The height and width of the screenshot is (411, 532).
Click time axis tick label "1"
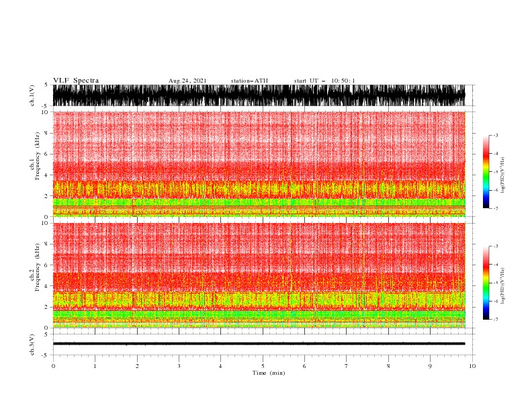click(x=95, y=366)
